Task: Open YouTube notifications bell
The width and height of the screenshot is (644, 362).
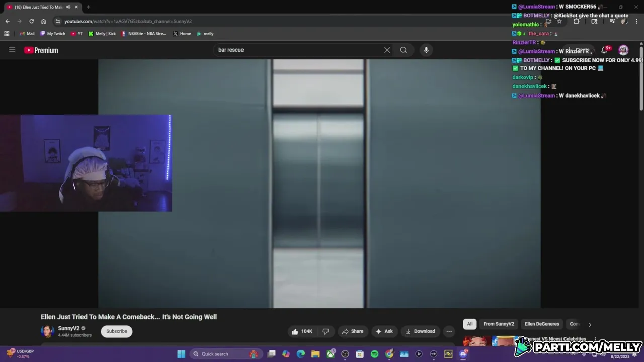Action: tap(605, 50)
